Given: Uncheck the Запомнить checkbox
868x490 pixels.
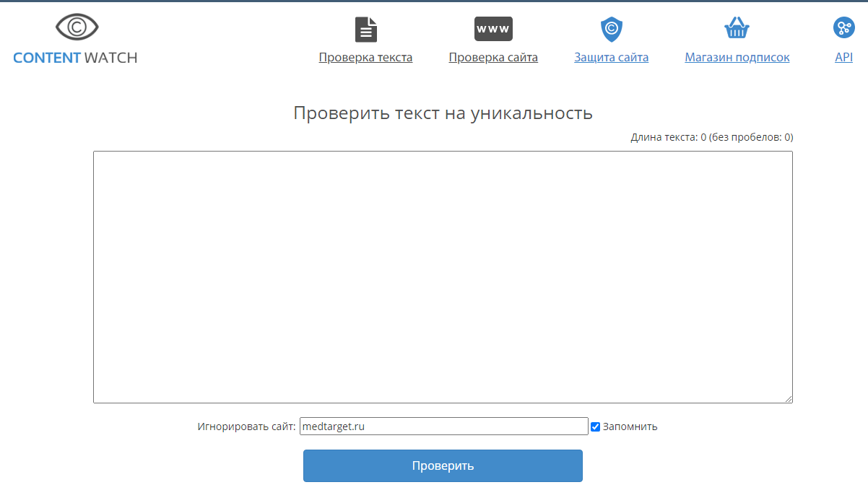Looking at the screenshot, I should tap(595, 426).
